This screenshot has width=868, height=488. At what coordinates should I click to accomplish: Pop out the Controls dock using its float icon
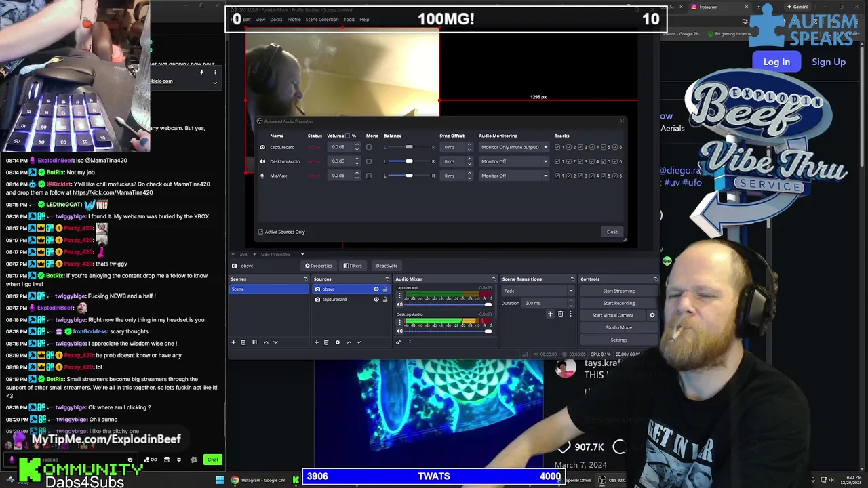655,279
